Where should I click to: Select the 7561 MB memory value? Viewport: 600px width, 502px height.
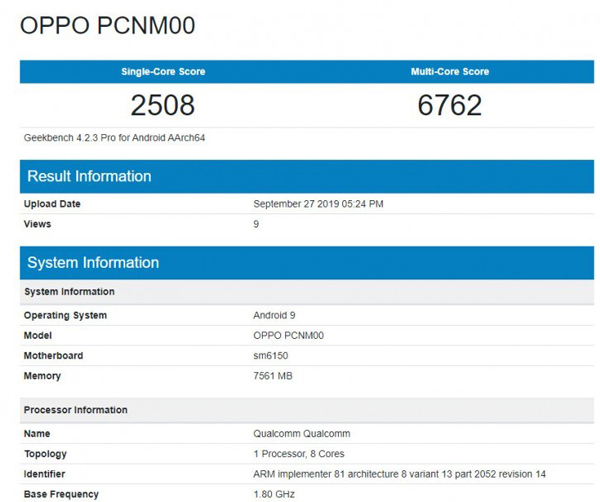(273, 376)
